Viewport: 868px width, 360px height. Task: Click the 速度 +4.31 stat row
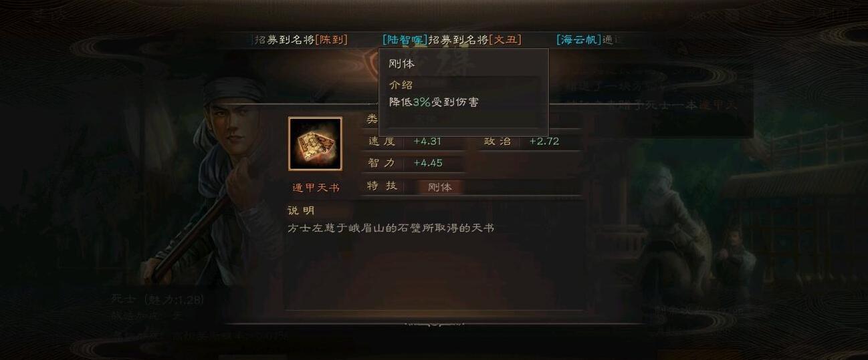coord(416,142)
